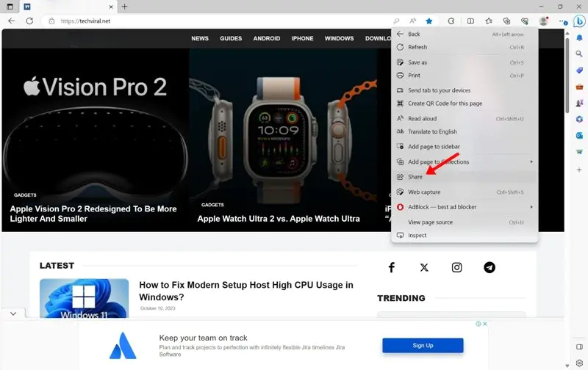Click the Sign Up ad button

(423, 345)
